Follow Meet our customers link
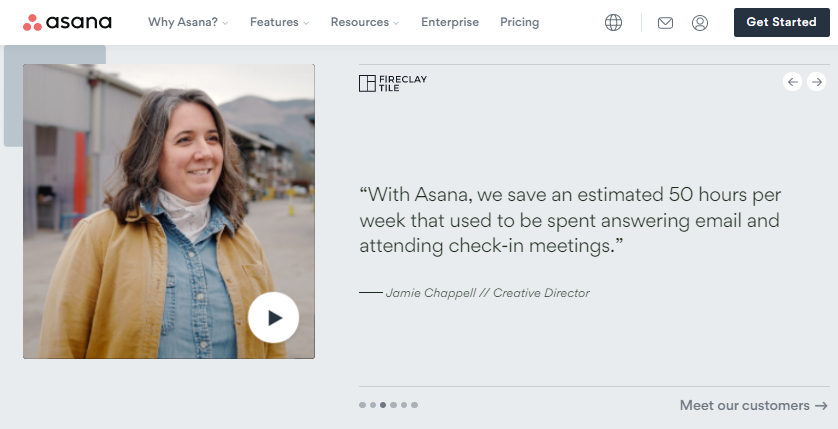Viewport: 838px width, 429px height. (x=754, y=405)
